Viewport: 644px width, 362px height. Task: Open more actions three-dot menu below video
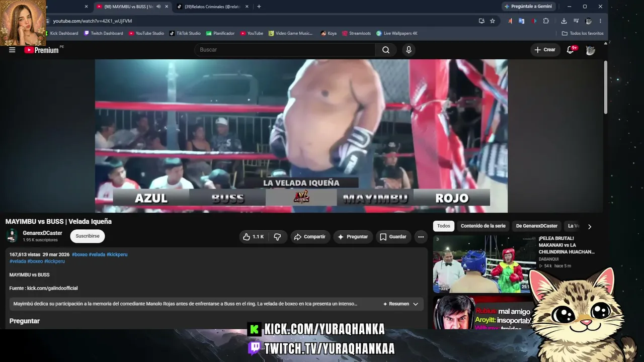421,237
